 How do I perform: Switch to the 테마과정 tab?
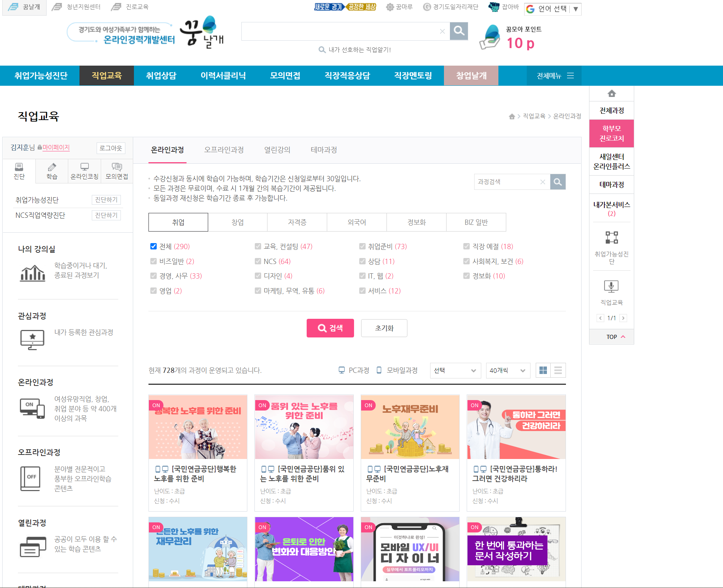pos(324,150)
